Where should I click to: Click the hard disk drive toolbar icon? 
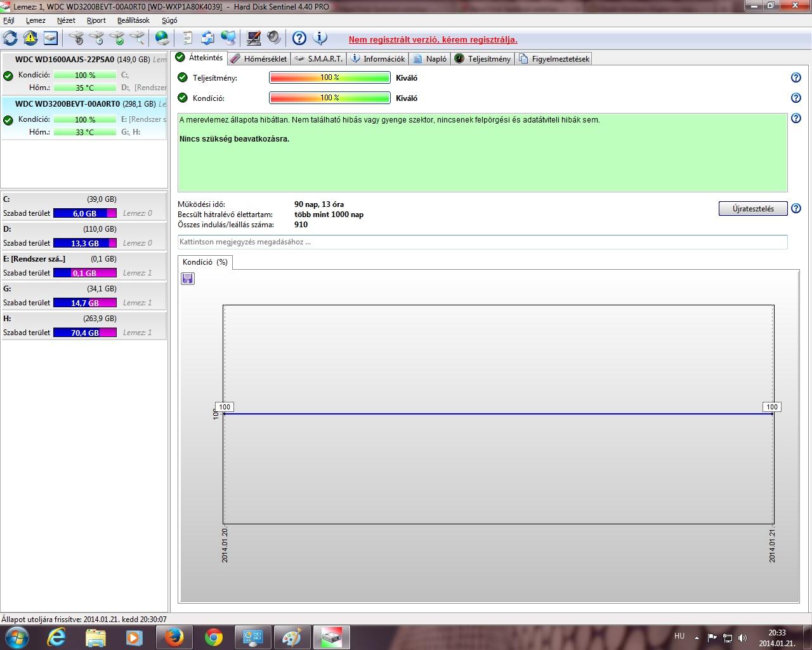pos(51,38)
